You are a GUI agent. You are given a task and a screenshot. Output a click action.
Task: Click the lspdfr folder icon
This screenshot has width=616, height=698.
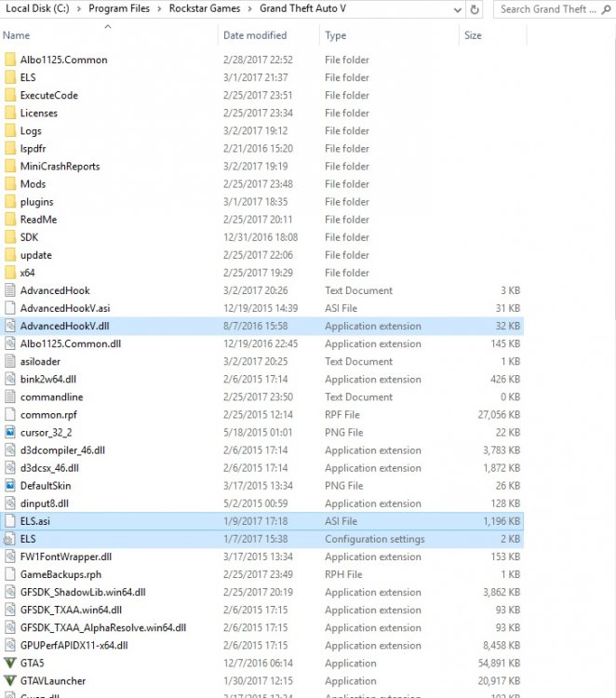pyautogui.click(x=10, y=148)
